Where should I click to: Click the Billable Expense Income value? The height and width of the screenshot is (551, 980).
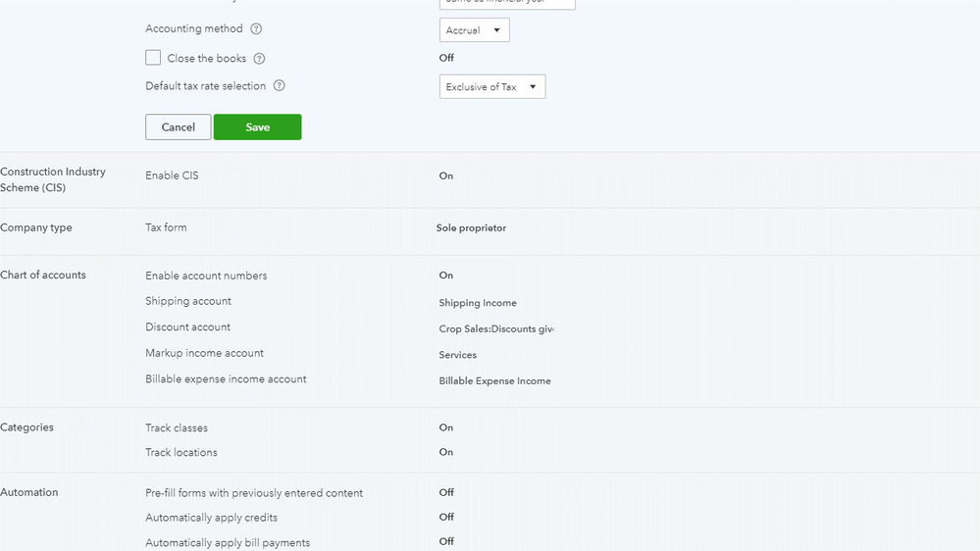point(494,380)
